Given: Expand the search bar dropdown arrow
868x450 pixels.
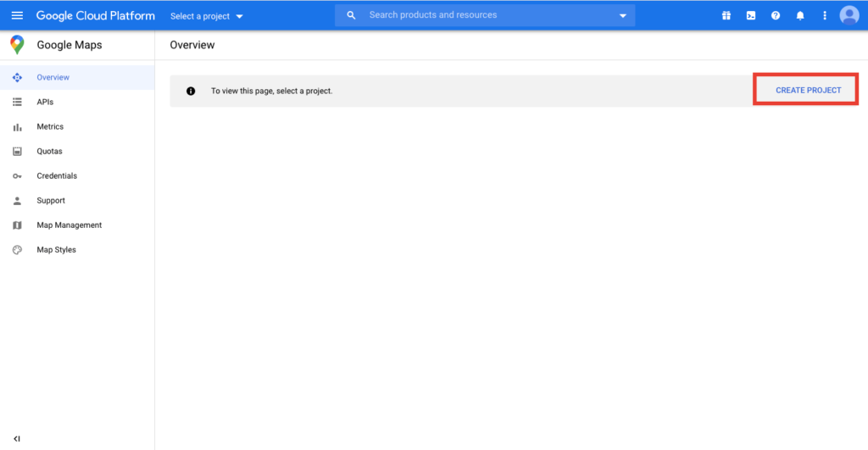Looking at the screenshot, I should (x=623, y=16).
